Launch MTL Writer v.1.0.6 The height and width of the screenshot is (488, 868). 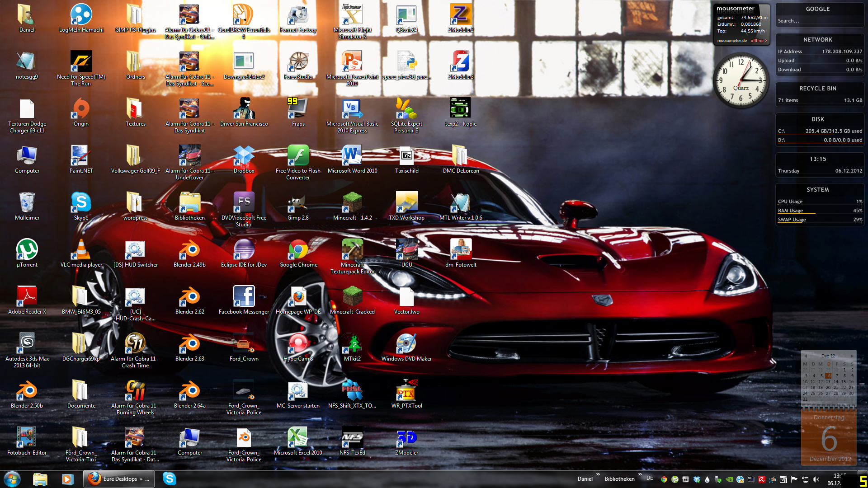point(461,206)
